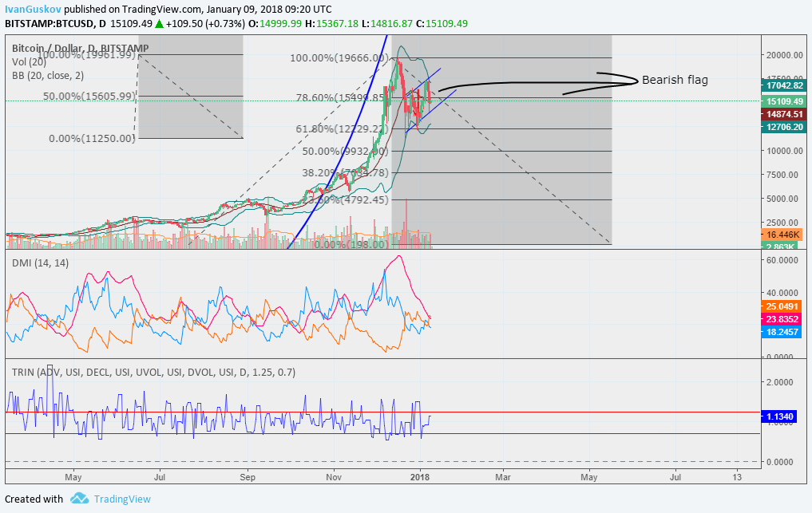Click the 23.8352 DMI value tag
The height and width of the screenshot is (513, 812).
click(x=782, y=319)
